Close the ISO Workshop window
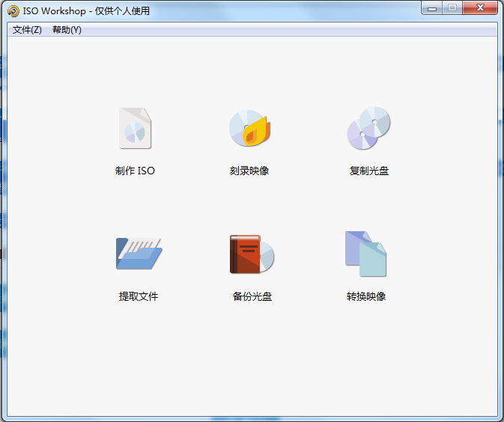 480,8
